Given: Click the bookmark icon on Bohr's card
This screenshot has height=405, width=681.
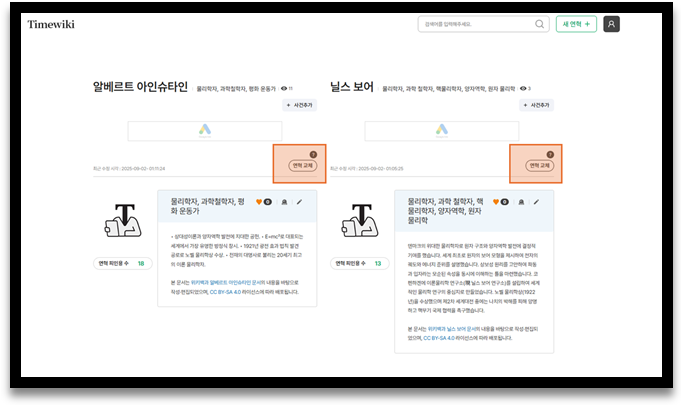Looking at the screenshot, I should coord(519,202).
